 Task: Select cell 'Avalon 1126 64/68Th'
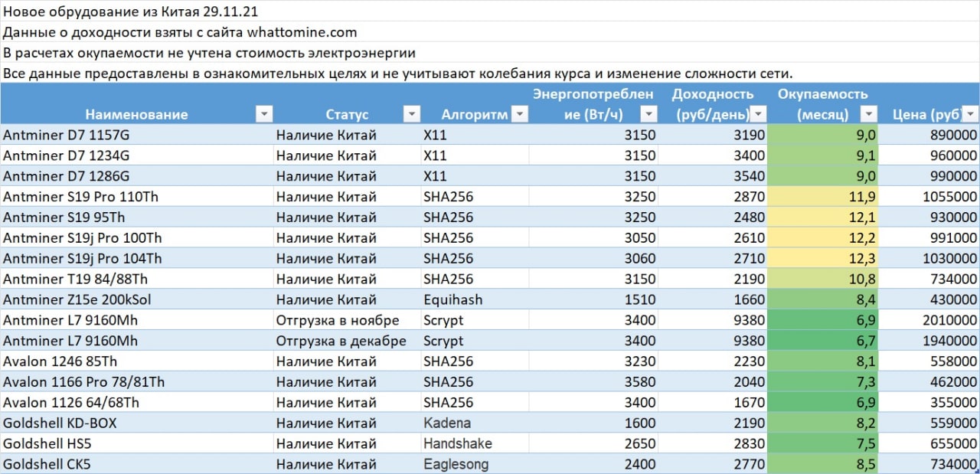tap(137, 403)
